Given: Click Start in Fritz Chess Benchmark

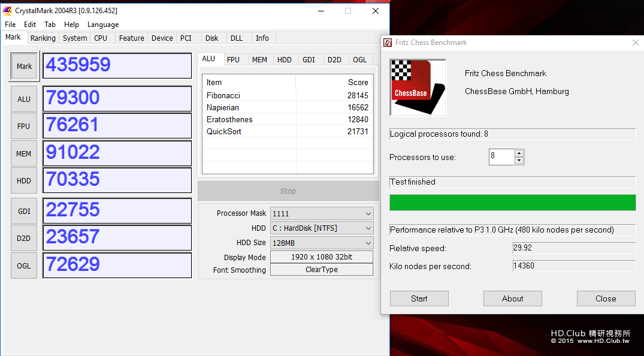Looking at the screenshot, I should click(419, 298).
